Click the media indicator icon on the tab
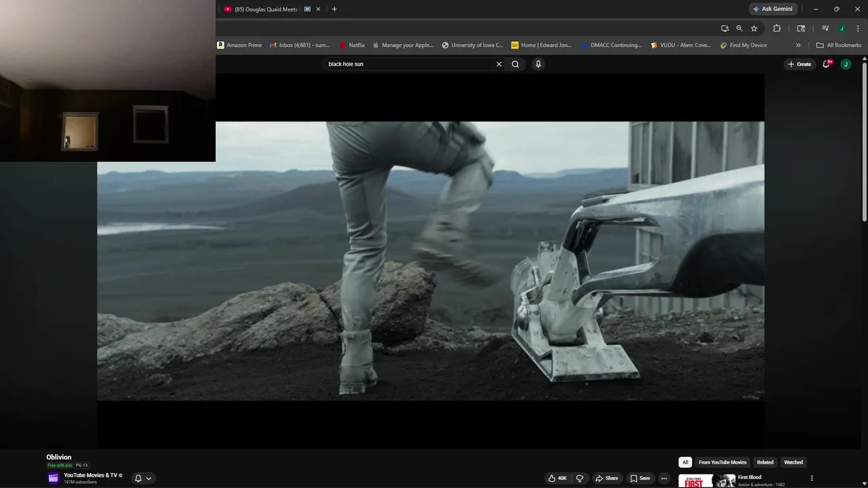This screenshot has width=868, height=488. point(307,9)
